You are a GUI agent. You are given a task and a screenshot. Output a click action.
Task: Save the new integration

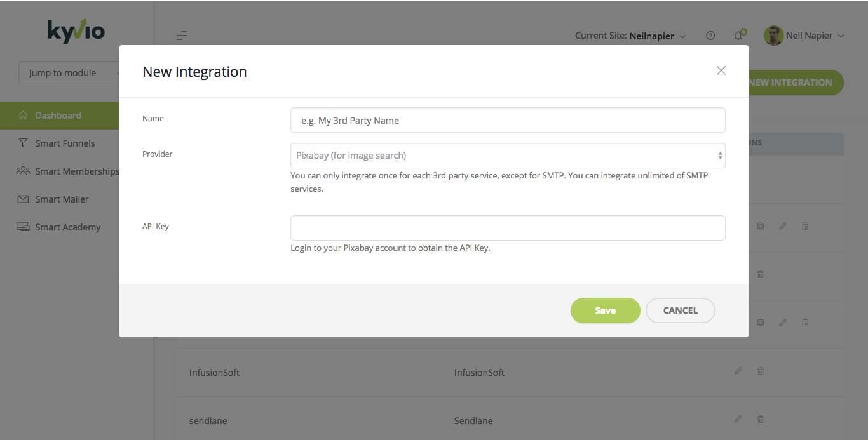click(x=606, y=310)
